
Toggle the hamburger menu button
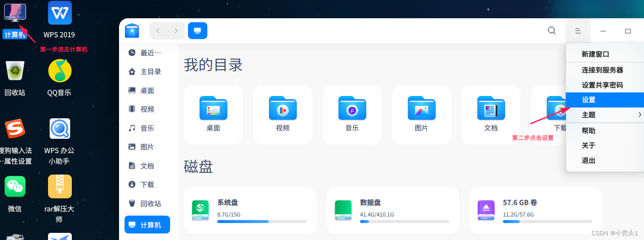point(578,31)
